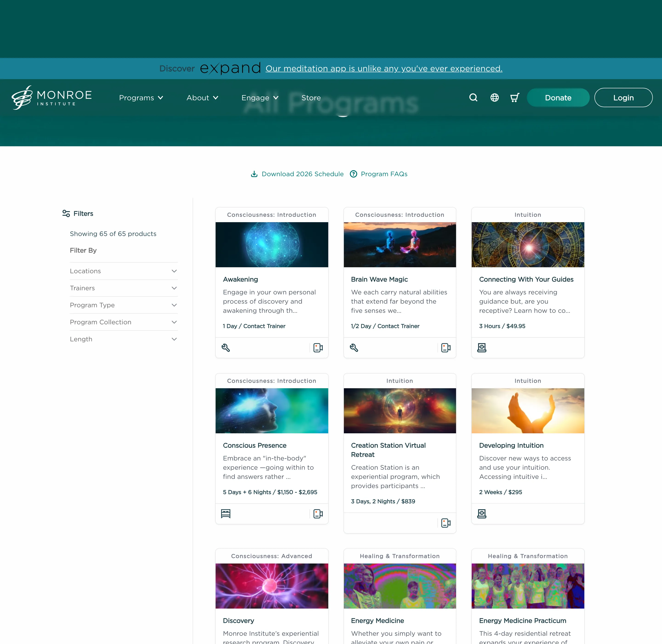
Task: Click the question mark icon near Program FAQs
Action: [354, 173]
